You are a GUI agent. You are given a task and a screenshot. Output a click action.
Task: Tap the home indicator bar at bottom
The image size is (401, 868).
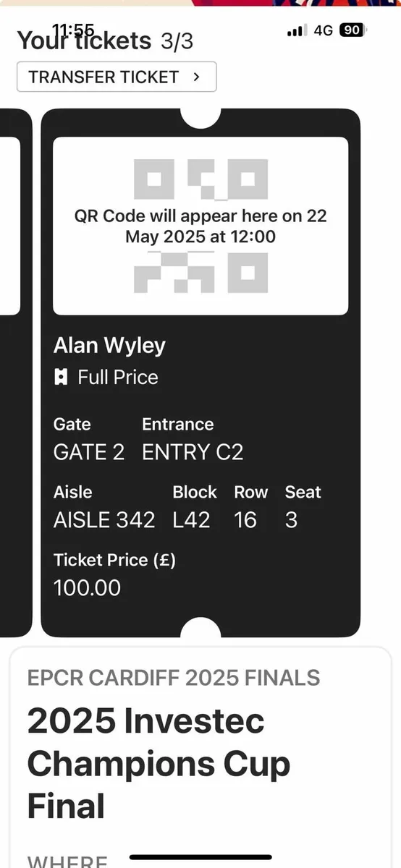[x=200, y=857]
